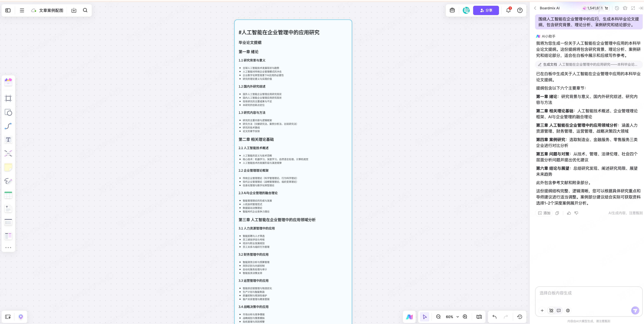Click the purple send button
Image resolution: width=644 pixels, height=324 pixels.
[635, 311]
